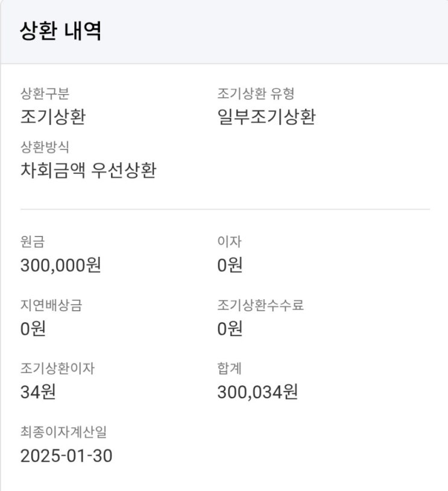Click the 지연배상금 label
This screenshot has width=448, height=491.
[x=51, y=305]
